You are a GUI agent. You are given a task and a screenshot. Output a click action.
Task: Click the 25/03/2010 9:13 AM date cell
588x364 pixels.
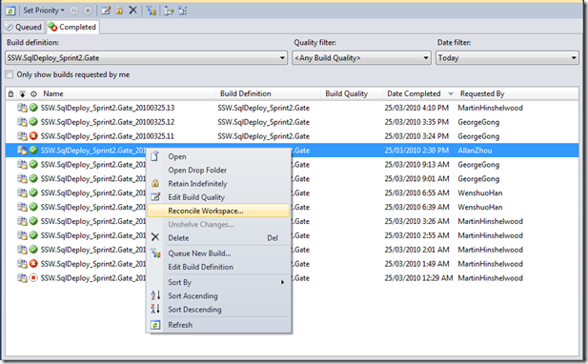416,165
